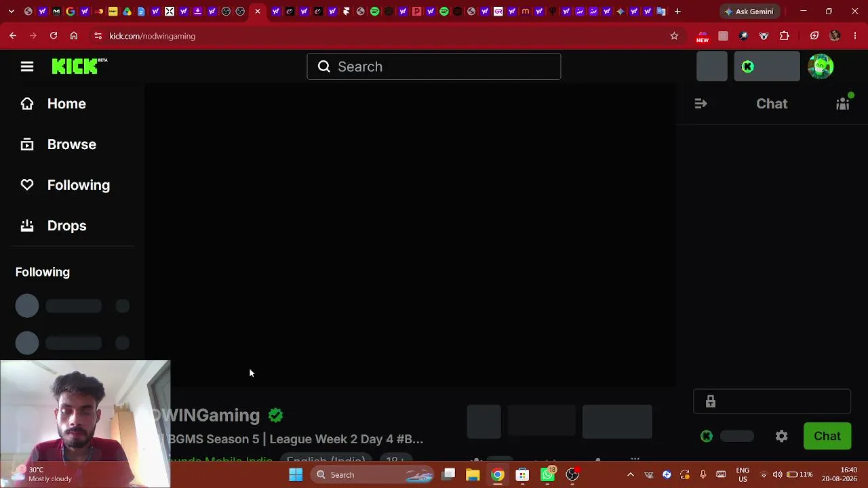Open a new browser tab

pos(677,12)
